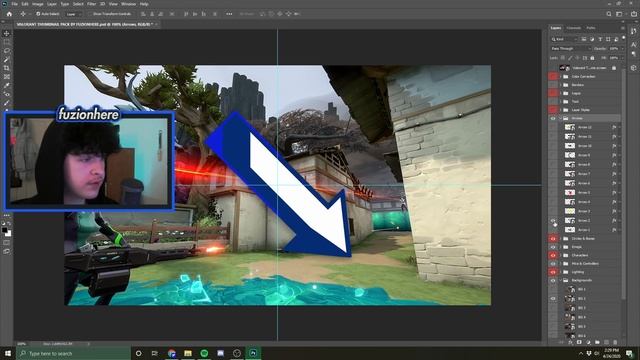
Task: Click the Windows Start button
Action: click(x=8, y=353)
